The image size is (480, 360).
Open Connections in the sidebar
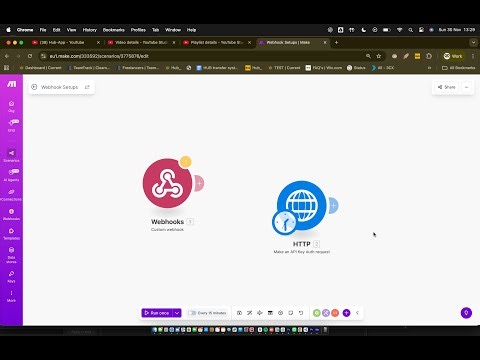point(11,195)
